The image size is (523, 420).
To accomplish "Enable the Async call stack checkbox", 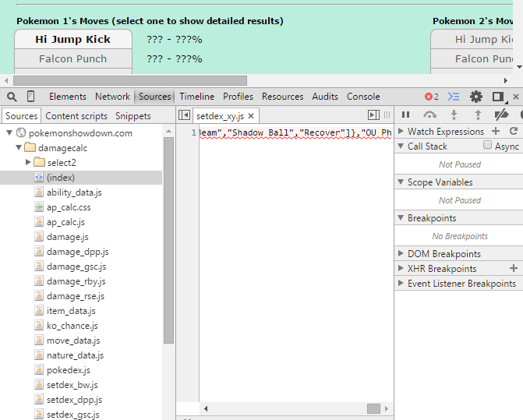I will click(x=488, y=146).
